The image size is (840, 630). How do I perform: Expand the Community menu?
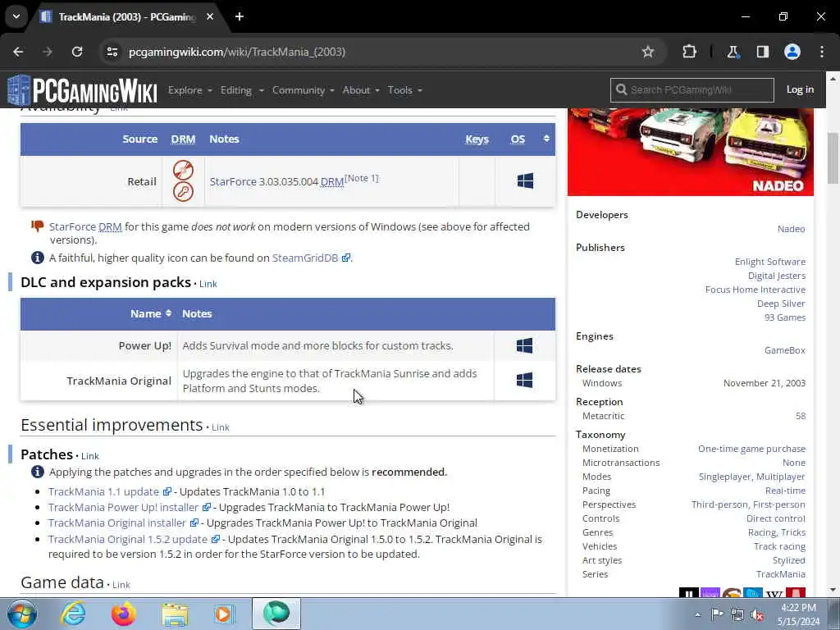click(303, 90)
